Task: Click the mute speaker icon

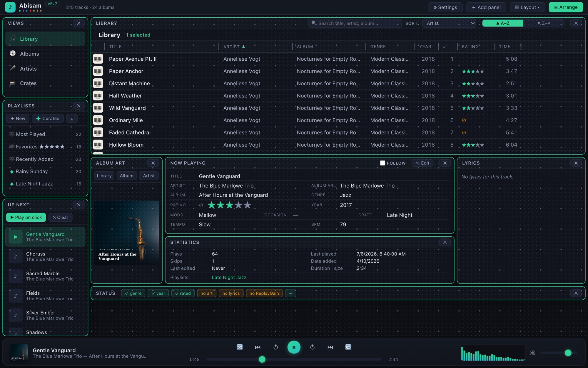Action: pos(532,352)
